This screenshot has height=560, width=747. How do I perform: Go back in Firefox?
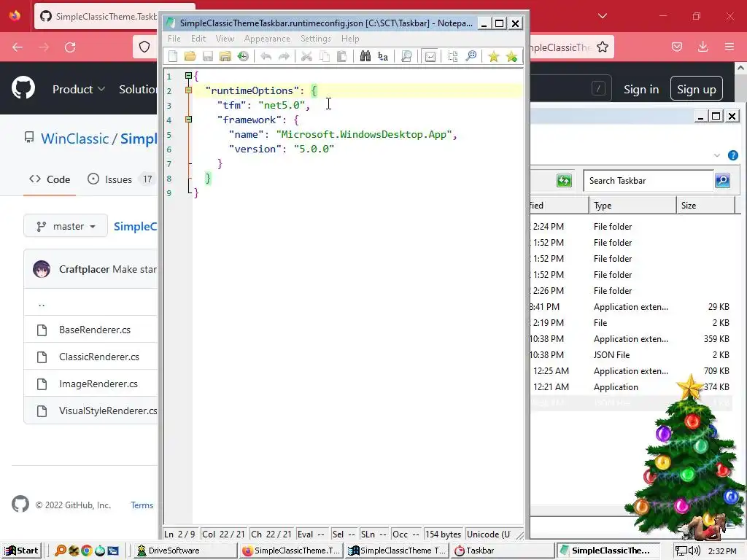click(x=18, y=47)
